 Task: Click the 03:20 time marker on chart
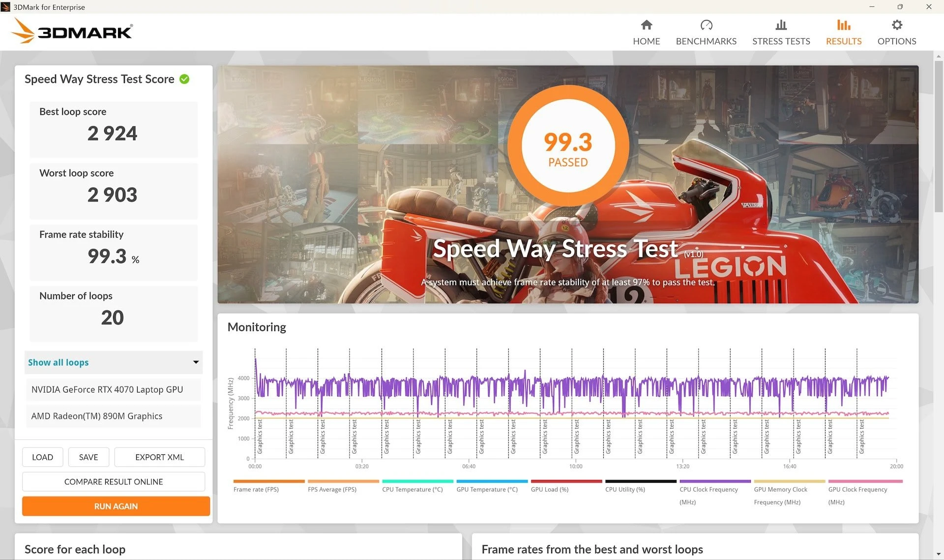pyautogui.click(x=362, y=467)
